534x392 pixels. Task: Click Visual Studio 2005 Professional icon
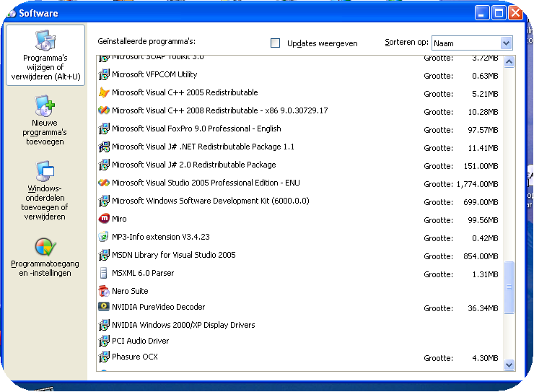tap(104, 183)
